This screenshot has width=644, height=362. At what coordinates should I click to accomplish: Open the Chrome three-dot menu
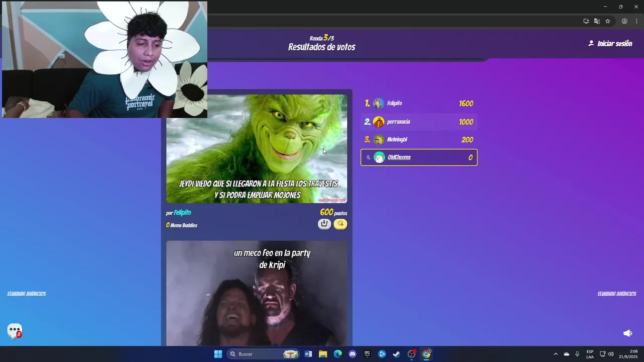click(x=636, y=21)
